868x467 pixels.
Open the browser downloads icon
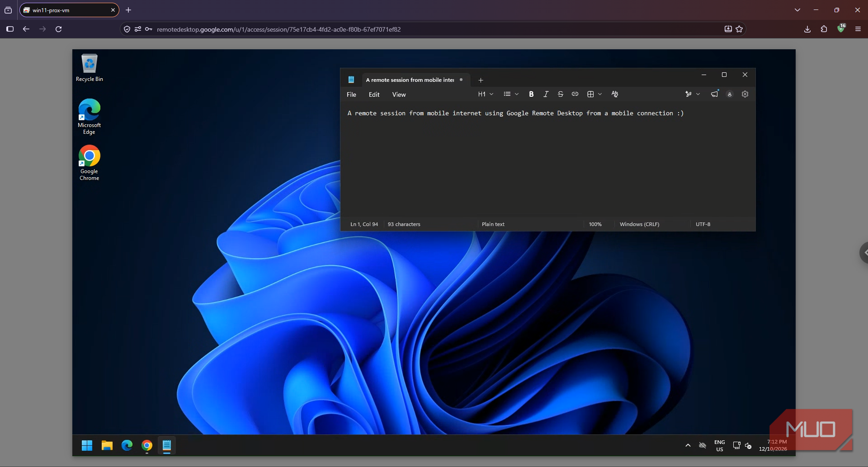[807, 29]
